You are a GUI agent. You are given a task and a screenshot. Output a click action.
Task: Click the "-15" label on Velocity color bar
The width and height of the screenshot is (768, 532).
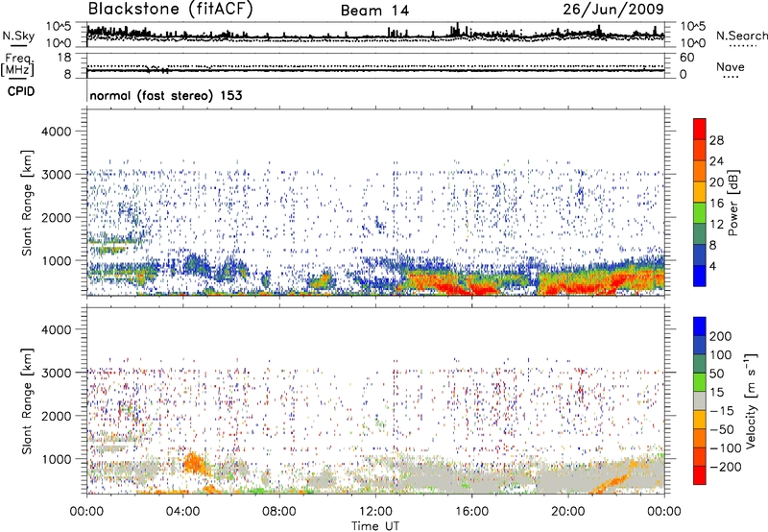tap(722, 411)
